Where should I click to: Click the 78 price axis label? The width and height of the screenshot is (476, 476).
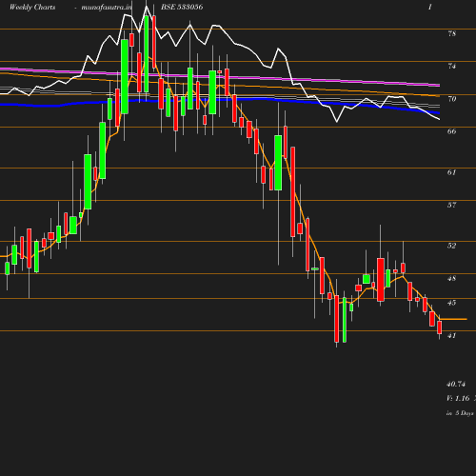pos(452,33)
